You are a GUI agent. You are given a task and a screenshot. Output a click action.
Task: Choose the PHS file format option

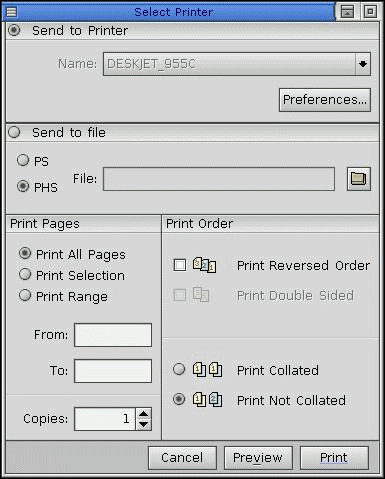pyautogui.click(x=23, y=186)
